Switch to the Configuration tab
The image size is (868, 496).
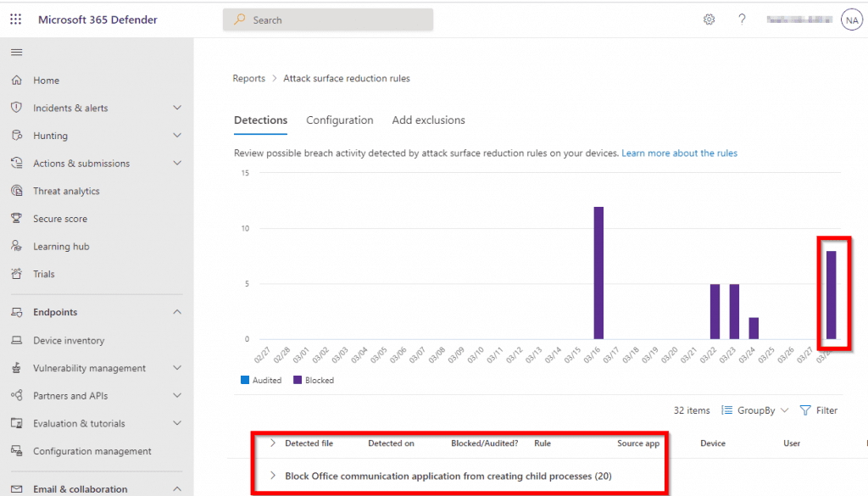click(340, 120)
